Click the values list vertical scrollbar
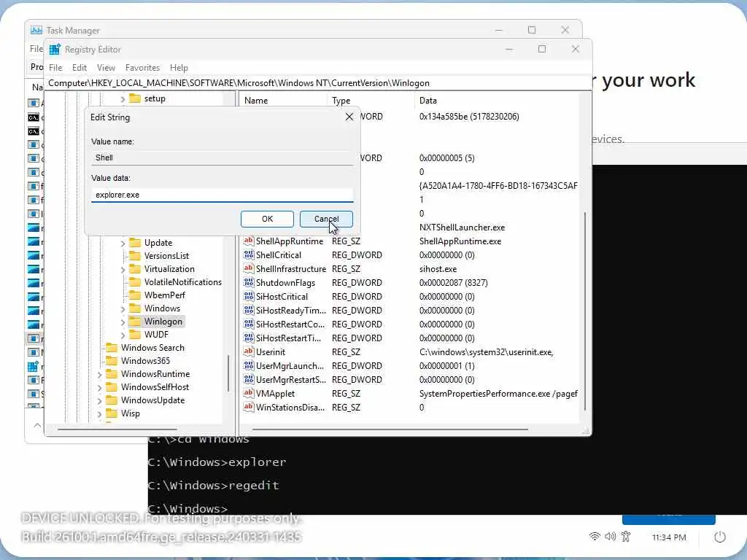The height and width of the screenshot is (560, 747). tap(585, 311)
